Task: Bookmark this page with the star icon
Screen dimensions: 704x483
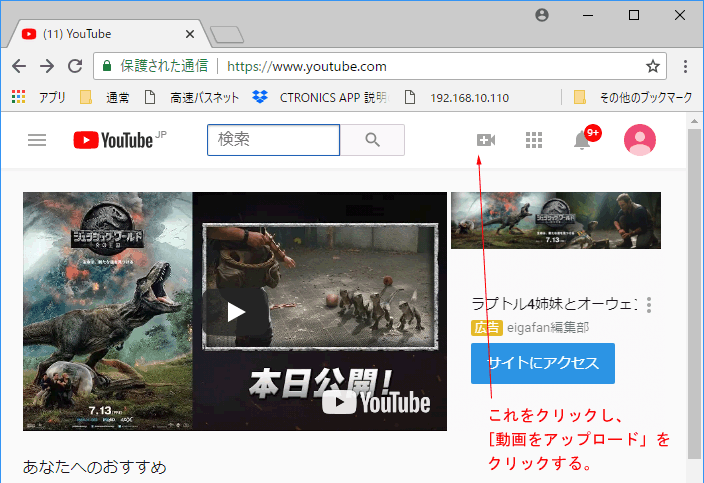Action: pos(652,66)
